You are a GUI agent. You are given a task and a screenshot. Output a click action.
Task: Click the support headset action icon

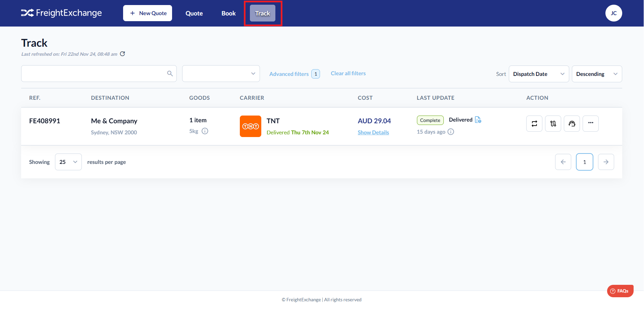(572, 124)
